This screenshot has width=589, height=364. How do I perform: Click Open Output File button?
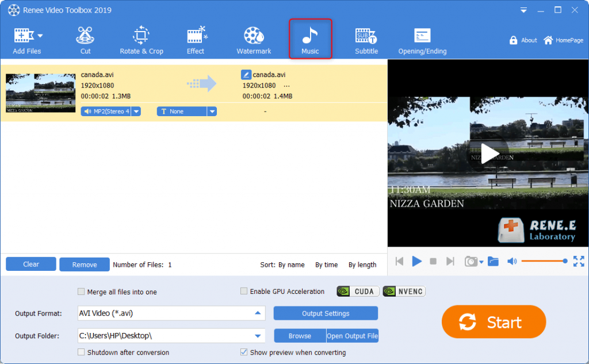353,336
